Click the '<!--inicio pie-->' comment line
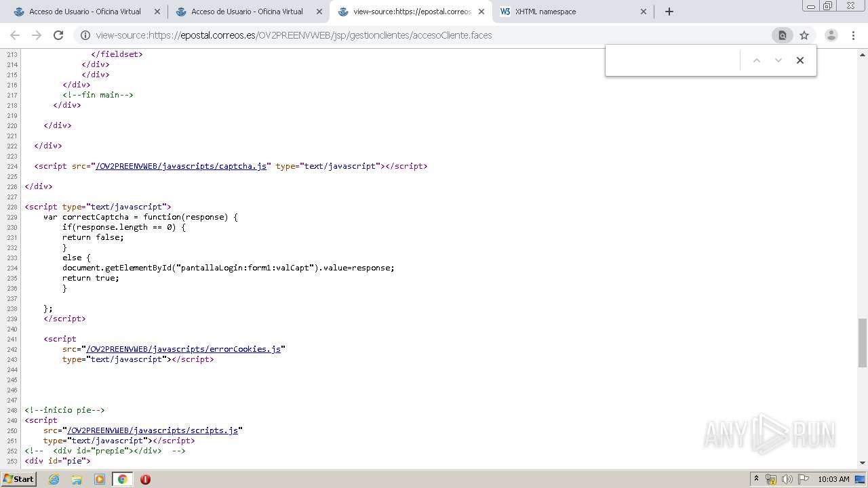The image size is (868, 488). (65, 410)
